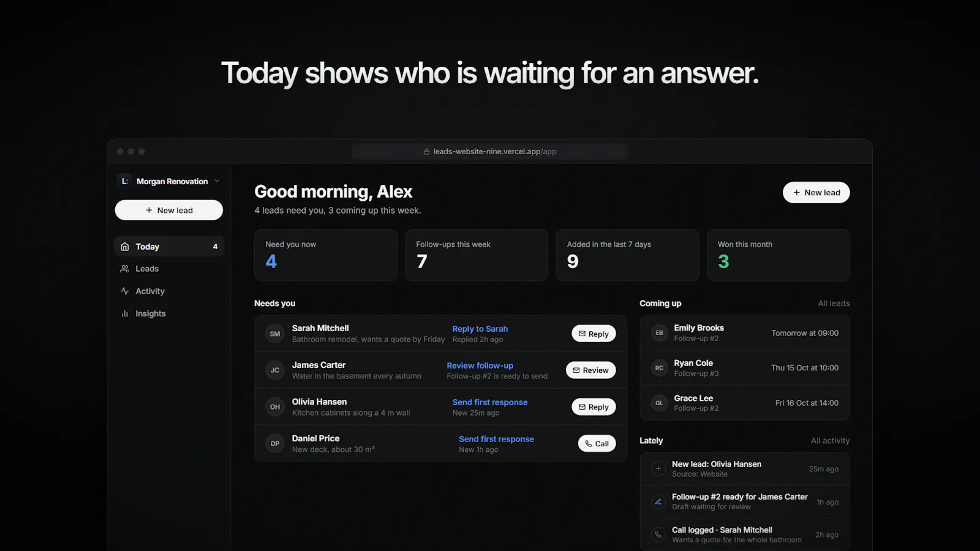Click the JC avatar for James Carter
This screenshot has width=980, height=551.
(x=275, y=370)
